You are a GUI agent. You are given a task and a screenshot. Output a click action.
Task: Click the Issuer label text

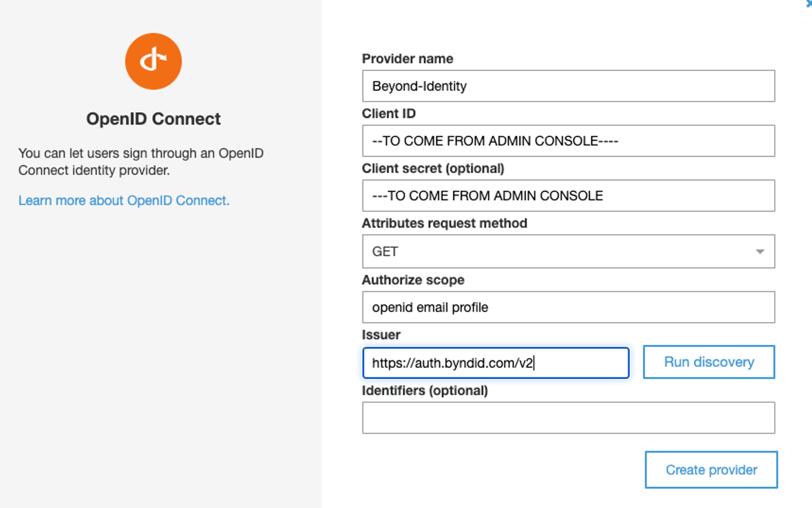(381, 335)
